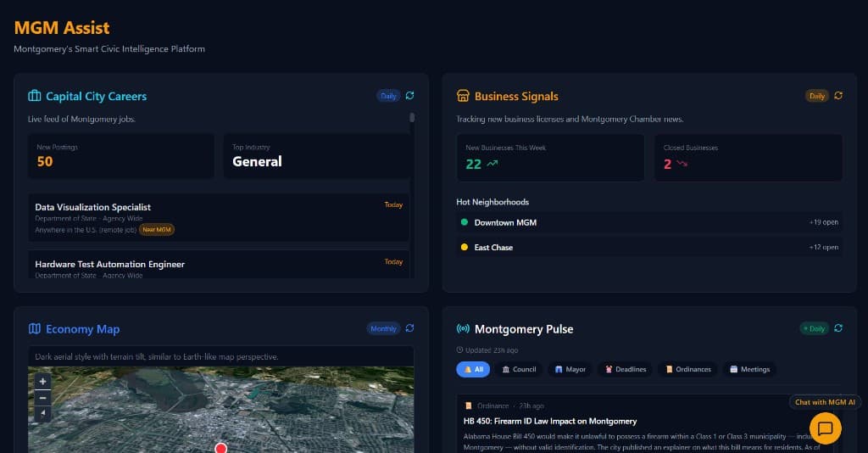Click the upward trend arrow beside 22
Screen dimensions: 868x453
click(492, 164)
